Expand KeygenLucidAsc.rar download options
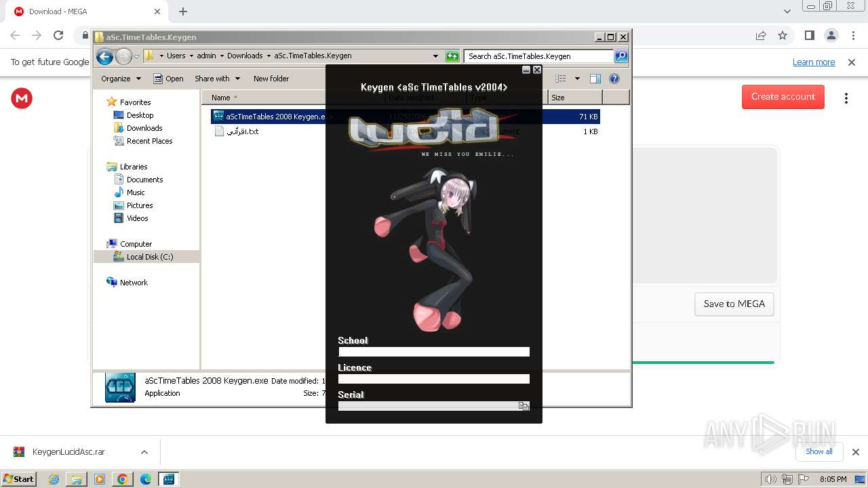The height and width of the screenshot is (488, 868). tap(144, 452)
